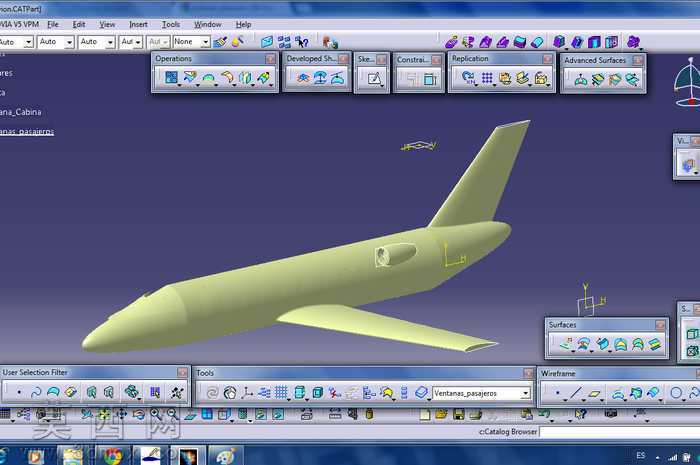700x465 pixels.
Task: Select the first purple icon in top toolbar
Action: point(451,42)
